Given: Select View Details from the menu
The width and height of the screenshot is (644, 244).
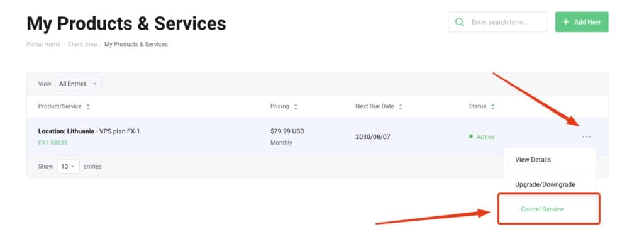Looking at the screenshot, I should [x=550, y=159].
